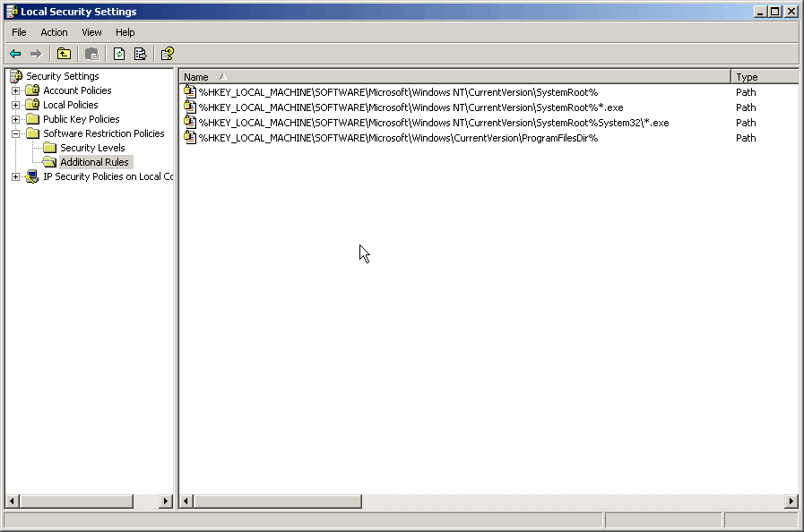Click the Help toolbar icon
This screenshot has height=532, width=804.
[x=167, y=54]
